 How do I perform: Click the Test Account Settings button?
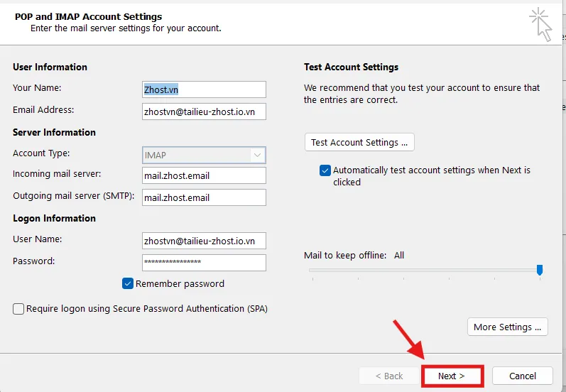(x=359, y=142)
